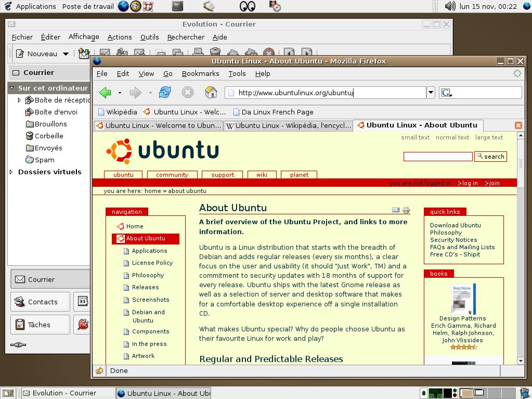The height and width of the screenshot is (399, 532).
Task: Click Evolution Send/Receive toolbar icon
Action: point(84,53)
